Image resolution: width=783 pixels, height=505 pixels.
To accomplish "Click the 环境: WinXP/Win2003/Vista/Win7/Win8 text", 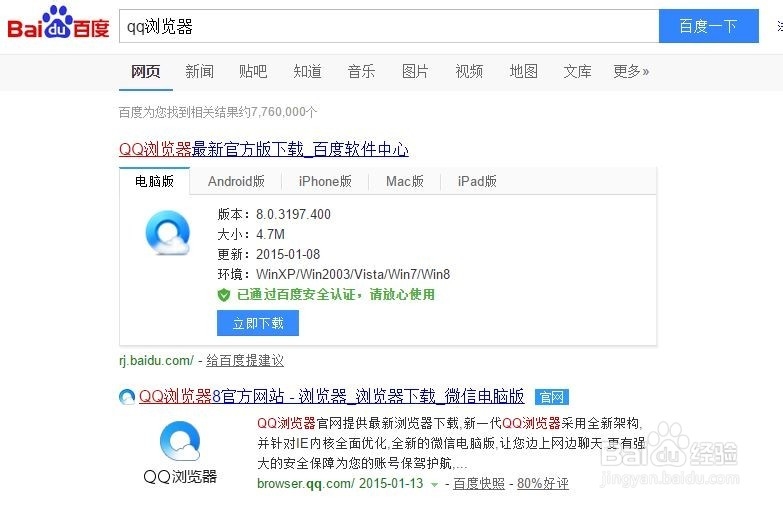I will point(334,274).
